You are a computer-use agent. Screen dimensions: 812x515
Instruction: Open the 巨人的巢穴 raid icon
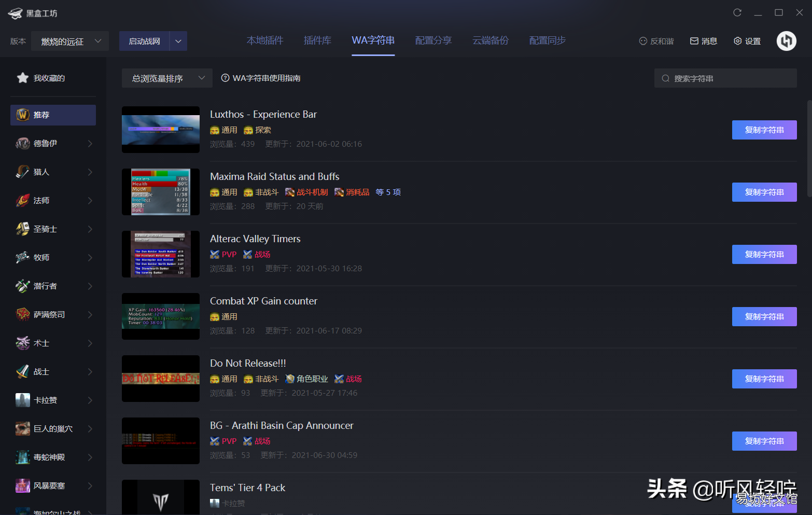23,428
